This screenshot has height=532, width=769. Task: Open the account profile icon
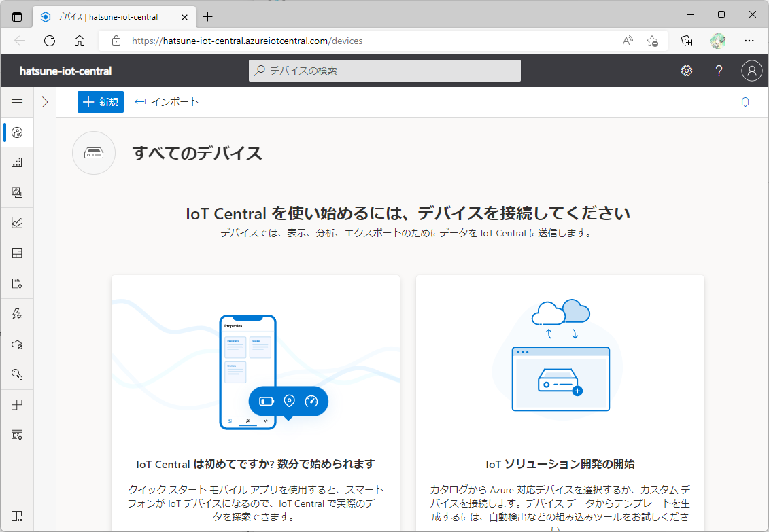click(751, 71)
